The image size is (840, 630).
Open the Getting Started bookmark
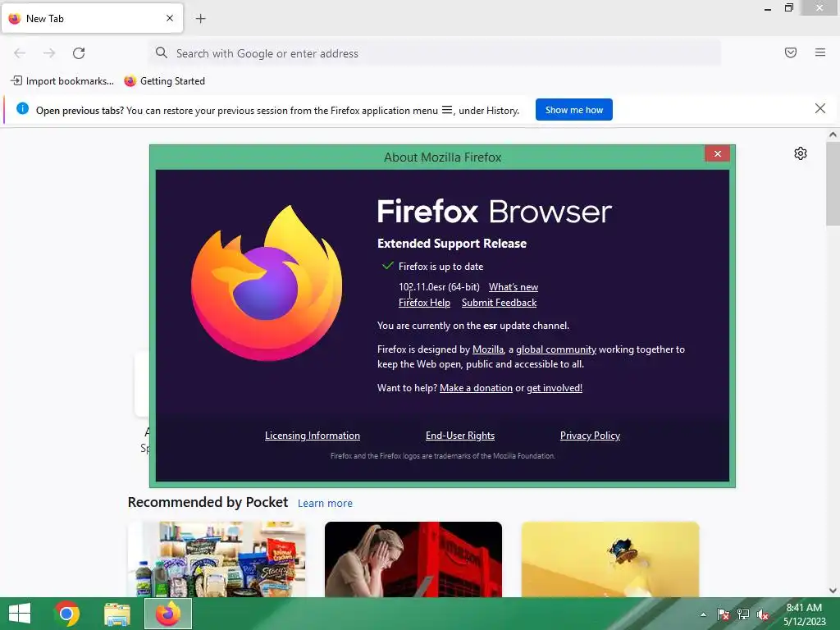coord(164,81)
